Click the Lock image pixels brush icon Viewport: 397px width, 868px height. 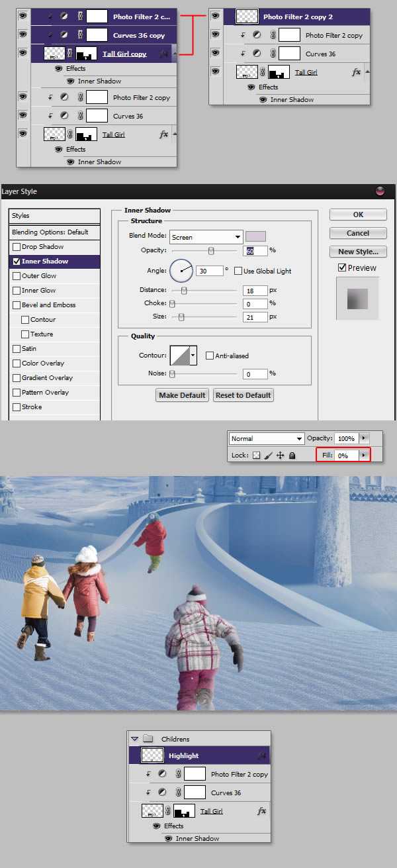pyautogui.click(x=268, y=456)
